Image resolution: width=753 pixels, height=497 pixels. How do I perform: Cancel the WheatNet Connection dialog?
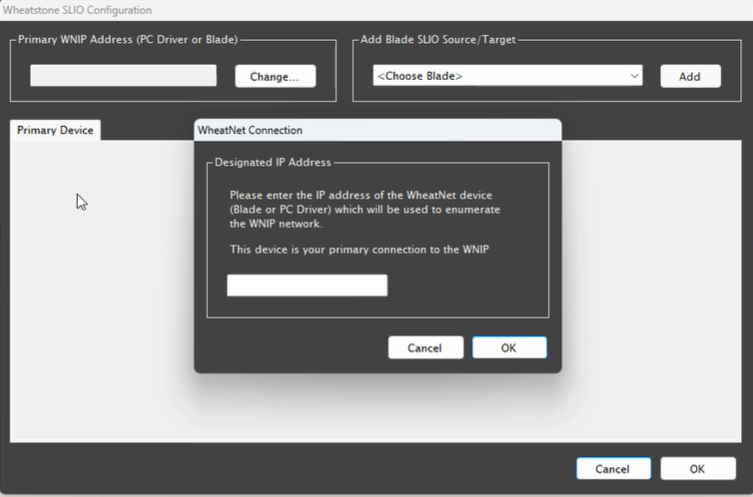click(425, 348)
